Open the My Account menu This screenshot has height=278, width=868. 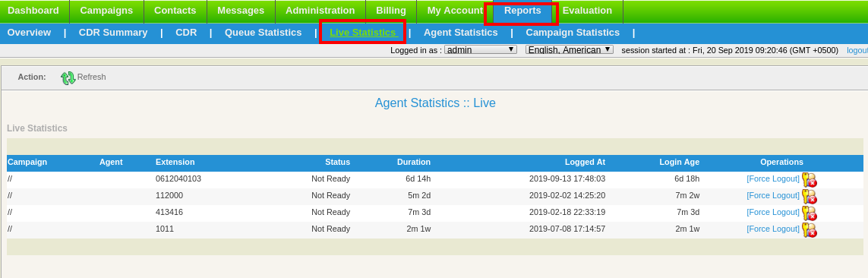click(455, 11)
